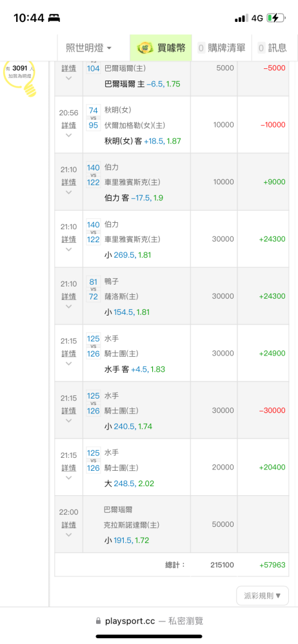
Task: Click 125 vs 126 score in 大 248.5 row
Action: (x=94, y=460)
